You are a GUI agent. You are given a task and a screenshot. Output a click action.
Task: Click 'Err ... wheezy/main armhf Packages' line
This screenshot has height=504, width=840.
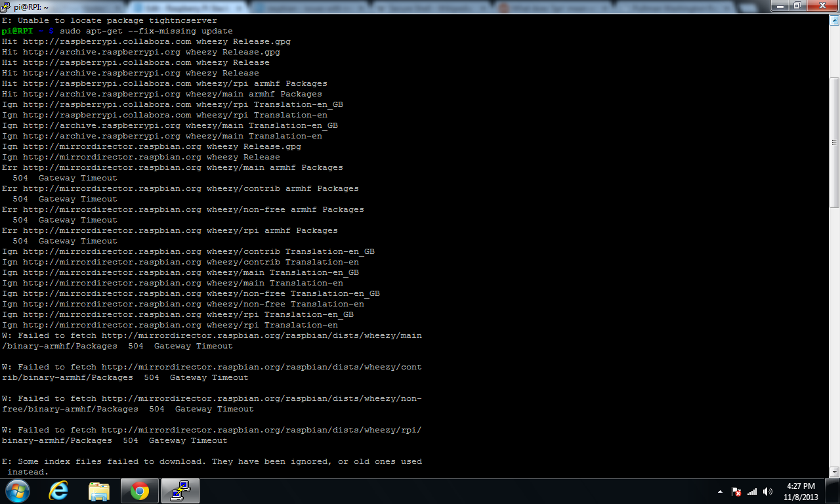173,167
